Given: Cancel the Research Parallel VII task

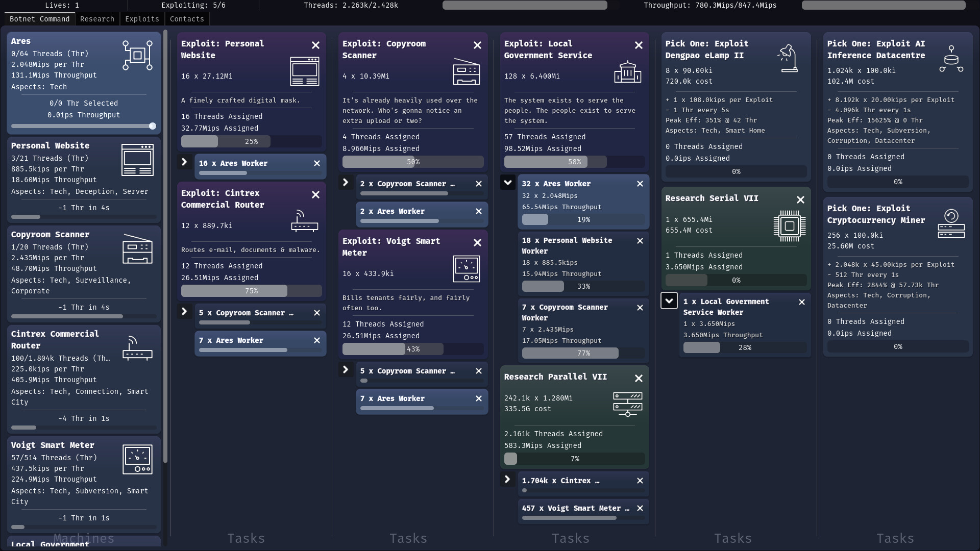Looking at the screenshot, I should [x=639, y=378].
